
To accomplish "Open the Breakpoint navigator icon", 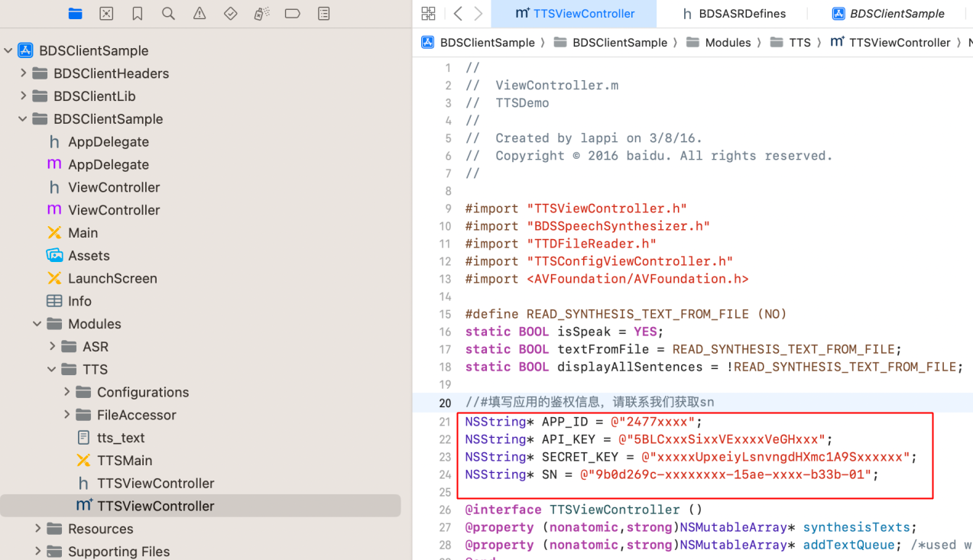I will (292, 14).
